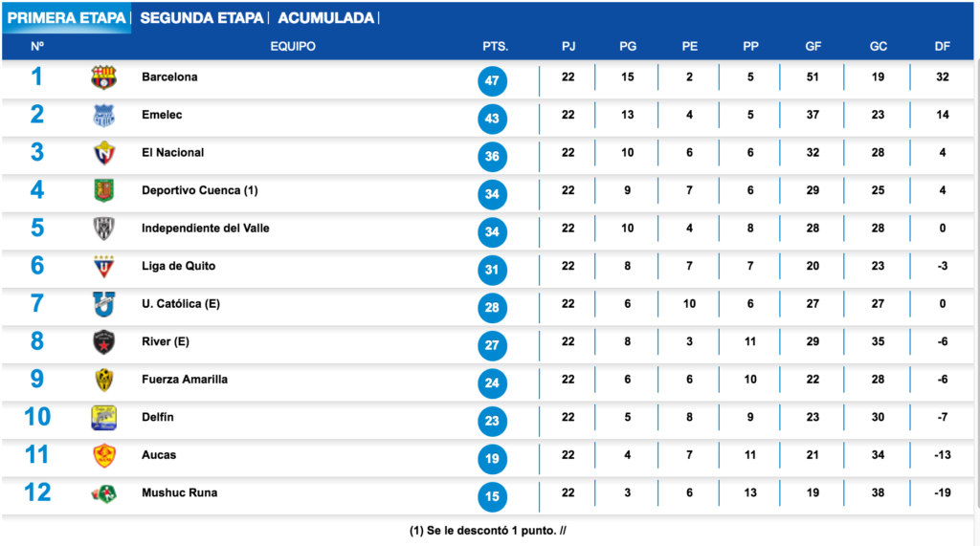Select the Primera Etapa tab

pos(68,18)
